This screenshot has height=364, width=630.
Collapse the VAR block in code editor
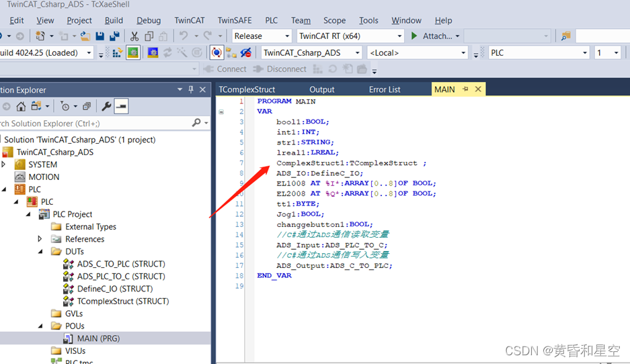[x=221, y=111]
